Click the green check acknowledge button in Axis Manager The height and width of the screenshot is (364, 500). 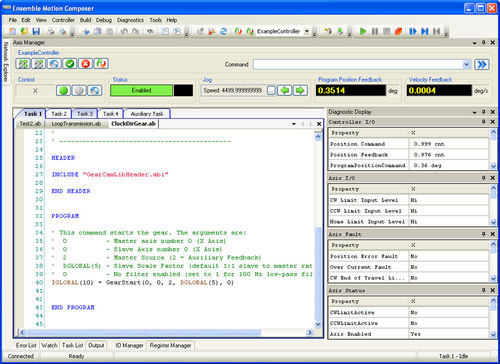pyautogui.click(x=70, y=63)
